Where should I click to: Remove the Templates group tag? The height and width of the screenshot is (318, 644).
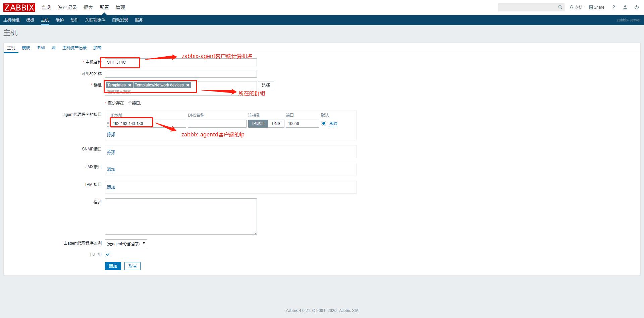(130, 85)
